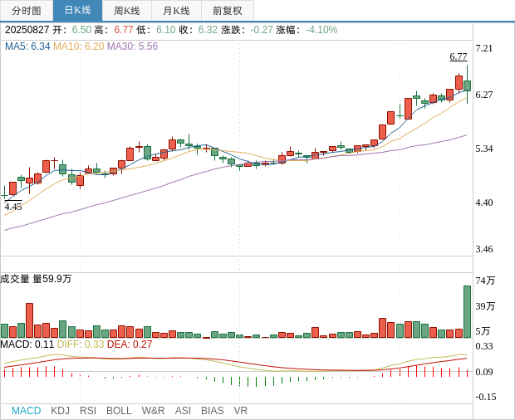Display the VR indicator
This screenshot has height=420, width=515.
[240, 411]
